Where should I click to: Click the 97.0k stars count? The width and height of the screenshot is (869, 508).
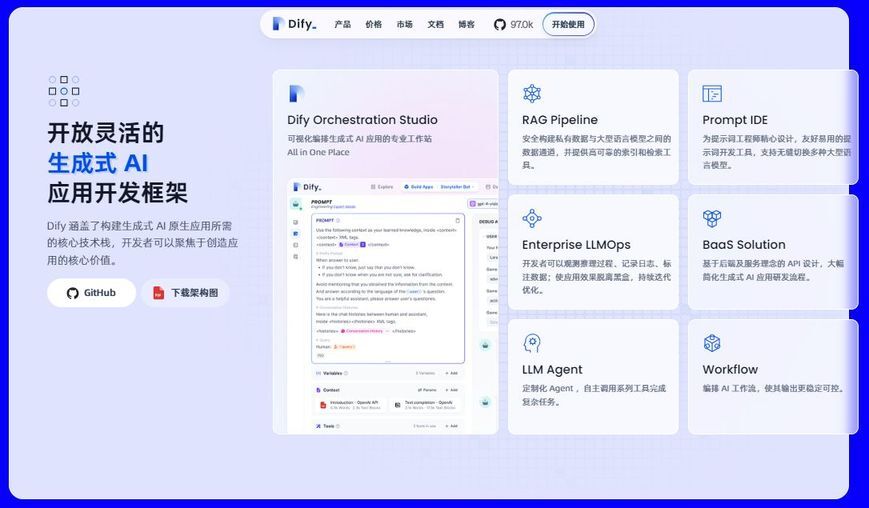click(522, 24)
